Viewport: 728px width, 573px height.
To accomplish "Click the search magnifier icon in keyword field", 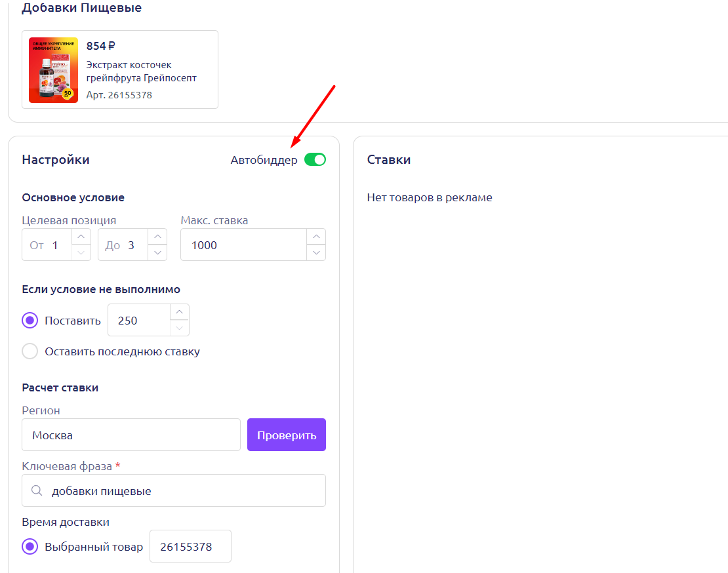I will pos(37,491).
